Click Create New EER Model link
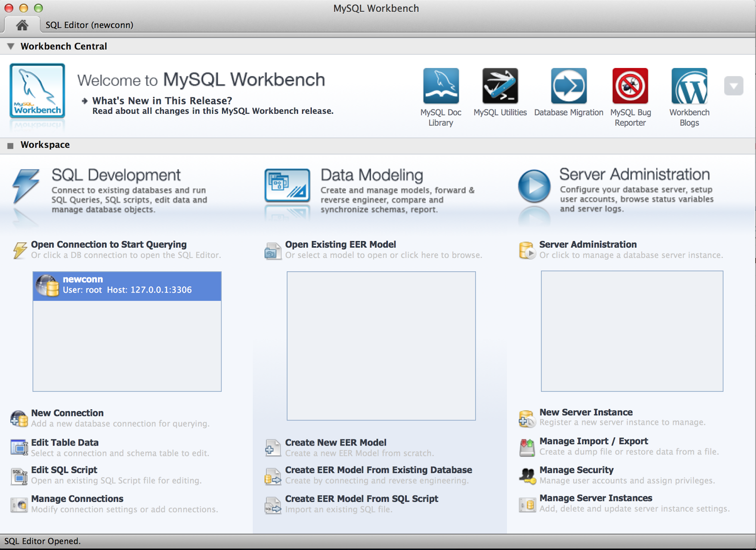The image size is (756, 550). tap(336, 443)
